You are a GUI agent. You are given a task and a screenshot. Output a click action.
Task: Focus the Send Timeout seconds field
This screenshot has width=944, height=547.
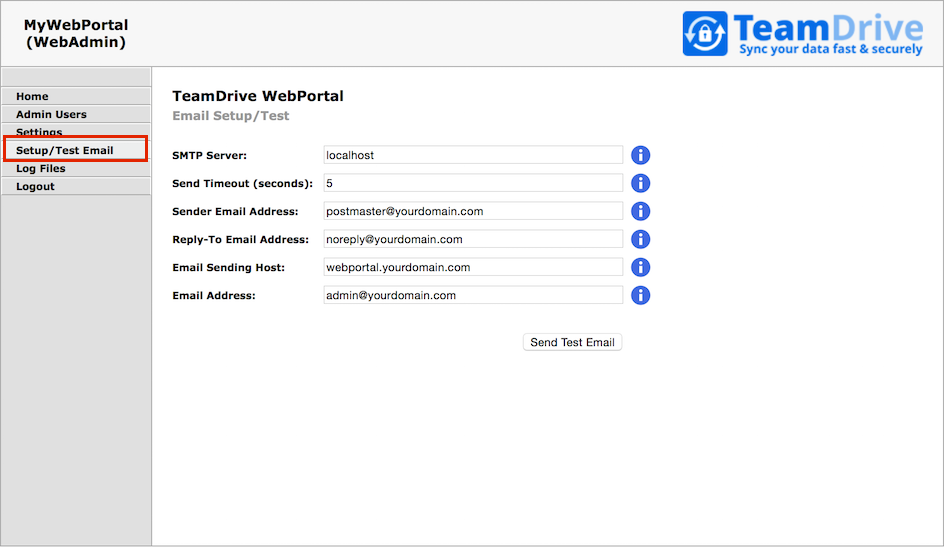[x=473, y=183]
